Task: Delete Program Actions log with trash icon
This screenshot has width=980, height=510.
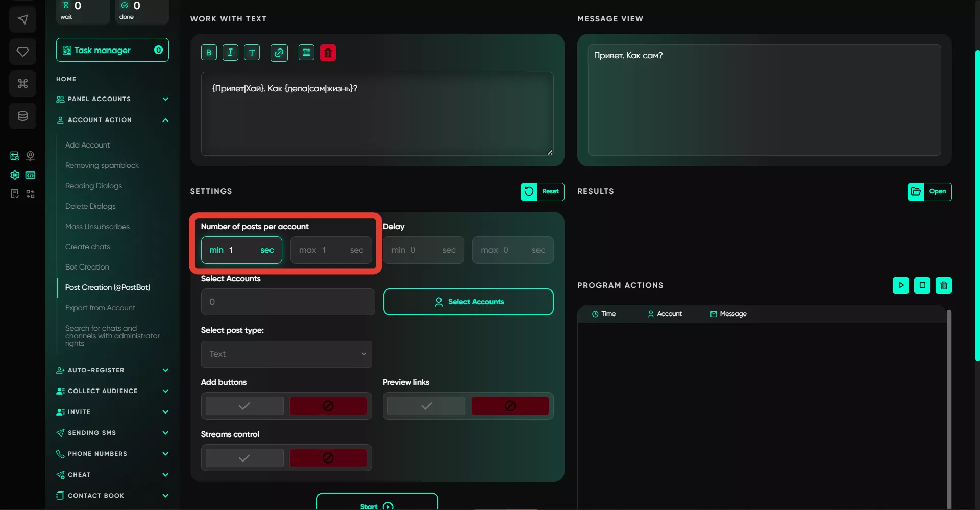Action: [x=944, y=285]
